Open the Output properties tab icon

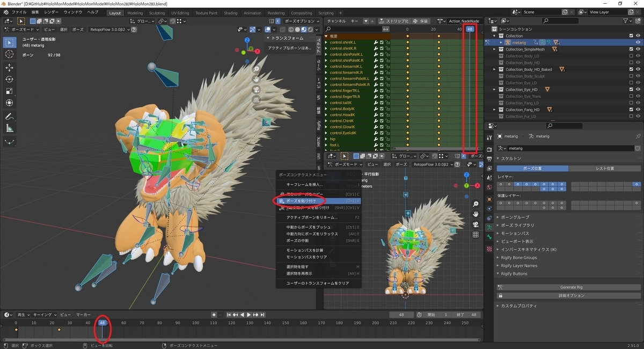(x=489, y=159)
